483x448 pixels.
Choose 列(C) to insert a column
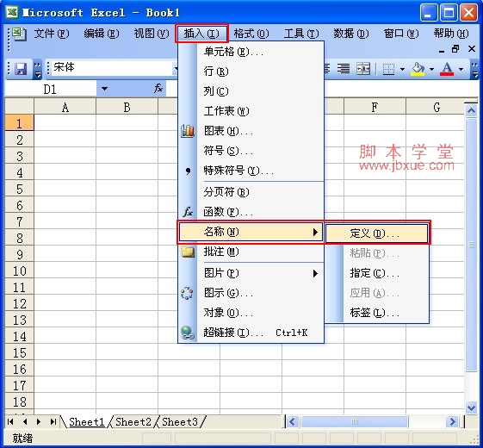coord(251,91)
